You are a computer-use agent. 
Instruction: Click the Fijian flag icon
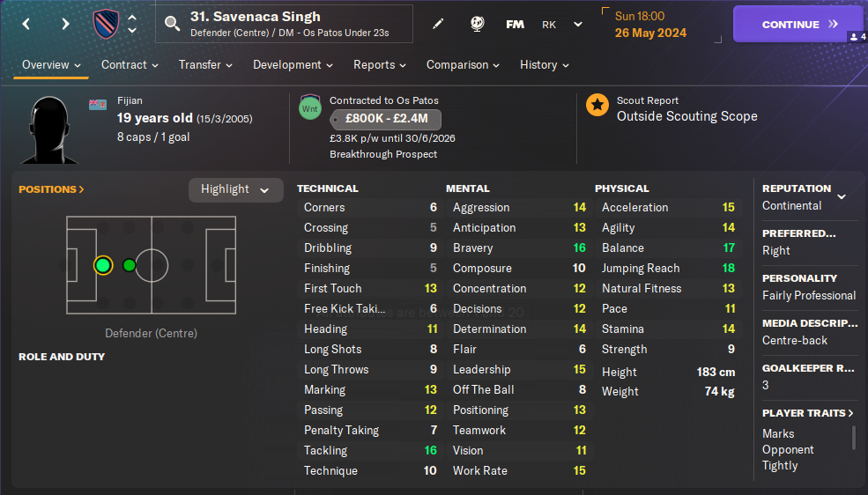(x=97, y=104)
